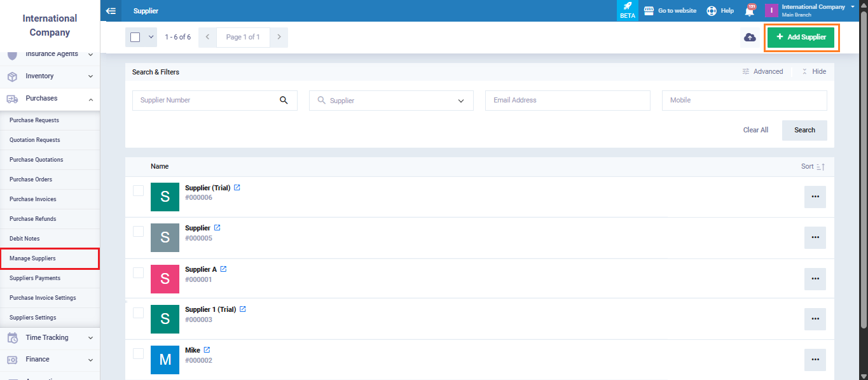Check the box next to Mike
This screenshot has width=868, height=380.
138,353
